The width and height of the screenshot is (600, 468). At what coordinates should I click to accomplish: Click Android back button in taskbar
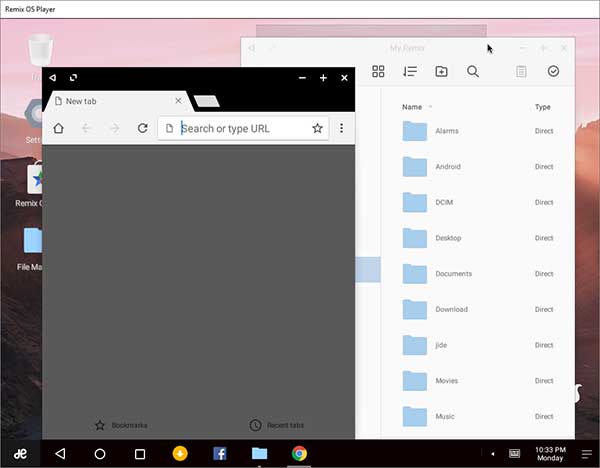(x=60, y=454)
